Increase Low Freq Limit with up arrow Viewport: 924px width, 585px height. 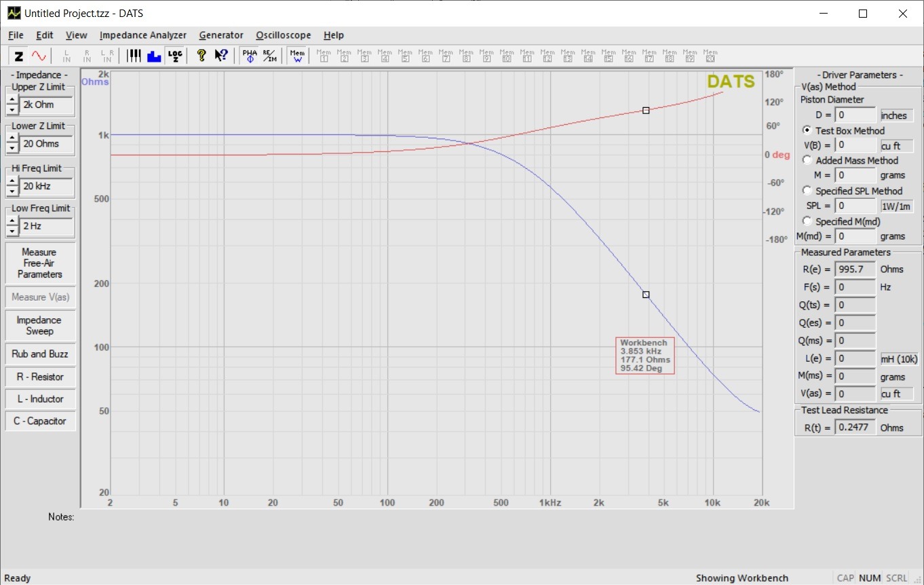click(x=12, y=221)
